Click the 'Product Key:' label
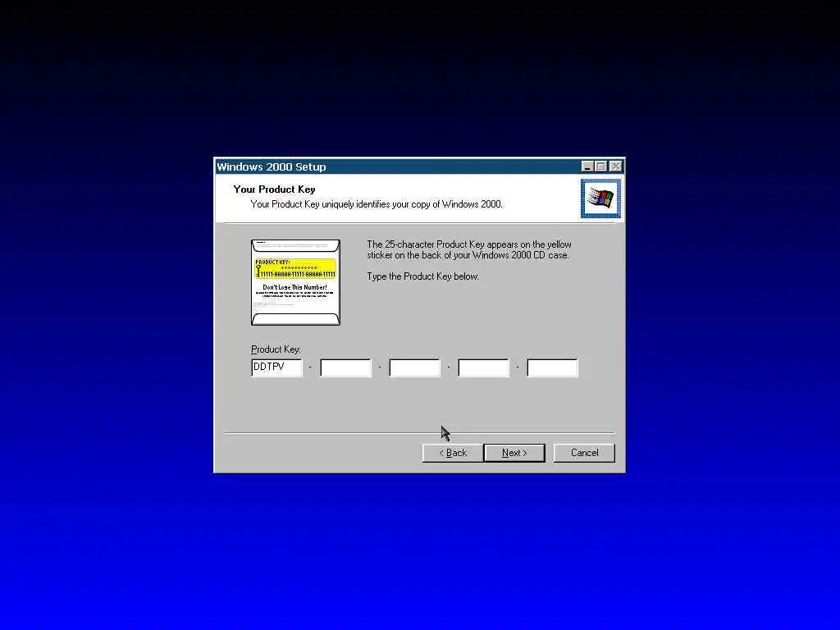The height and width of the screenshot is (630, 840). 276,349
